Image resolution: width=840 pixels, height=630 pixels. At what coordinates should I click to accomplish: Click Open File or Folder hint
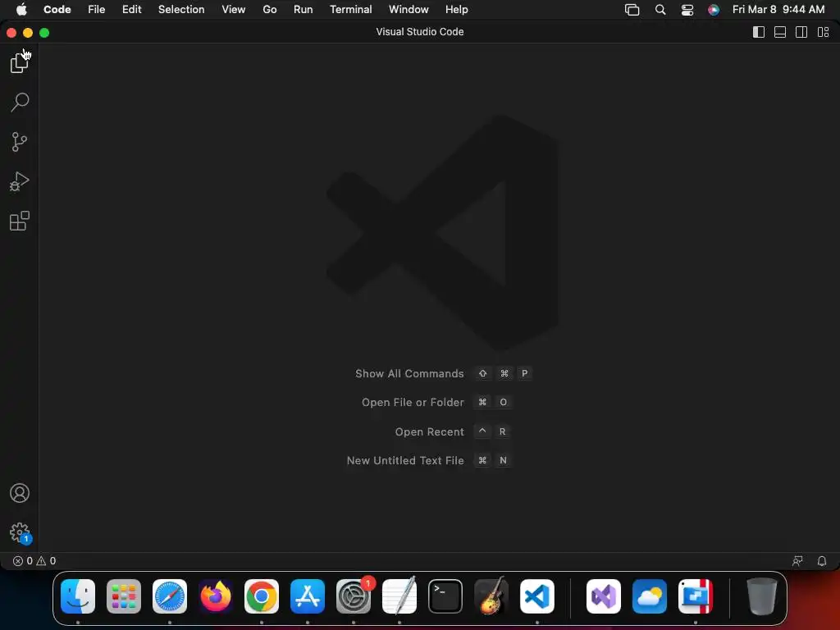(x=436, y=402)
